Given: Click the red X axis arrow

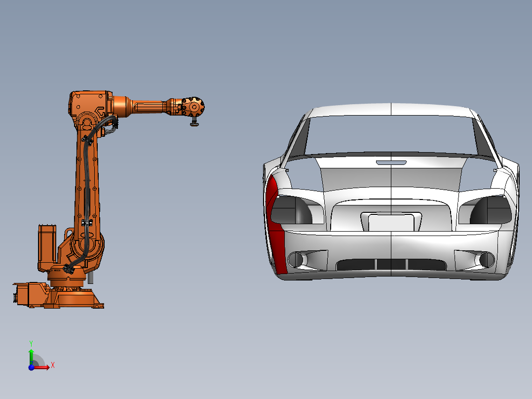Looking at the screenshot, I should [48, 366].
